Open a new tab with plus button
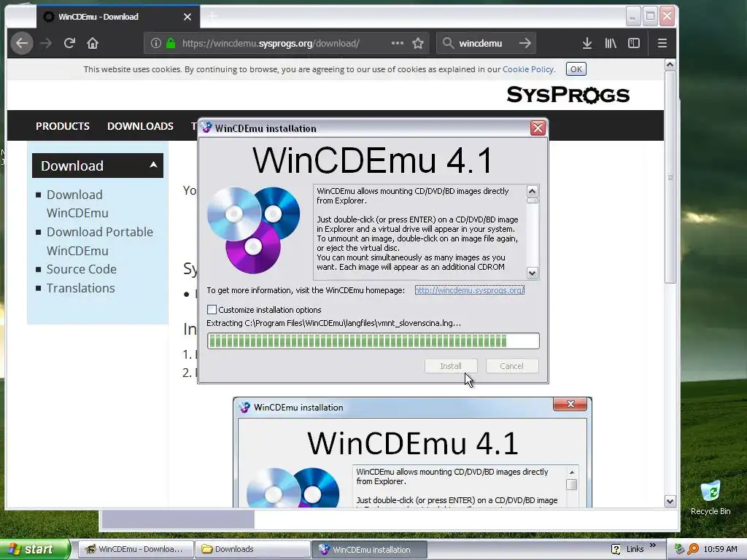This screenshot has height=560, width=747. pyautogui.click(x=212, y=17)
